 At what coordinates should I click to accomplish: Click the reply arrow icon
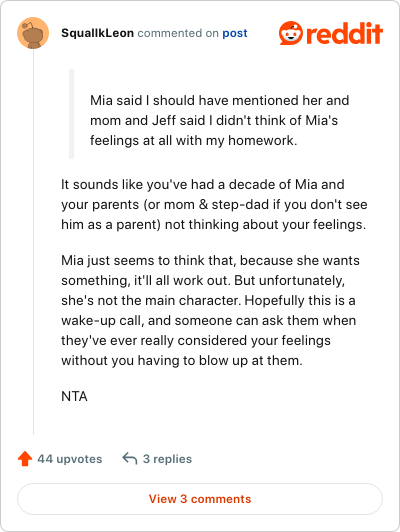[130, 458]
